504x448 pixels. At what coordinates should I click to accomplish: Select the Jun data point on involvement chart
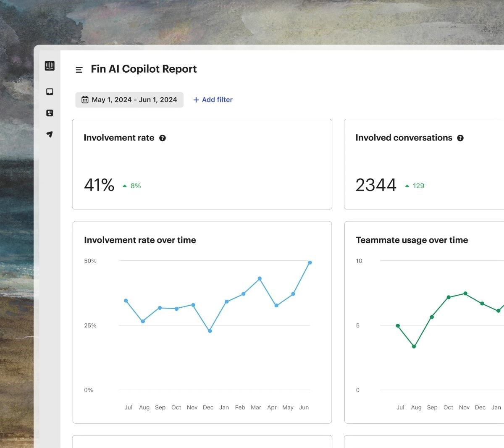pos(310,262)
